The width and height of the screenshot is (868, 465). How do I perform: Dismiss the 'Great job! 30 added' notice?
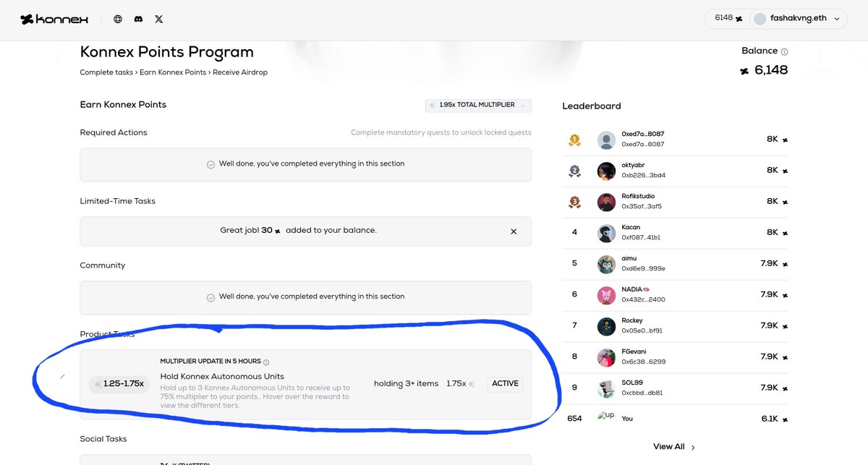tap(514, 231)
